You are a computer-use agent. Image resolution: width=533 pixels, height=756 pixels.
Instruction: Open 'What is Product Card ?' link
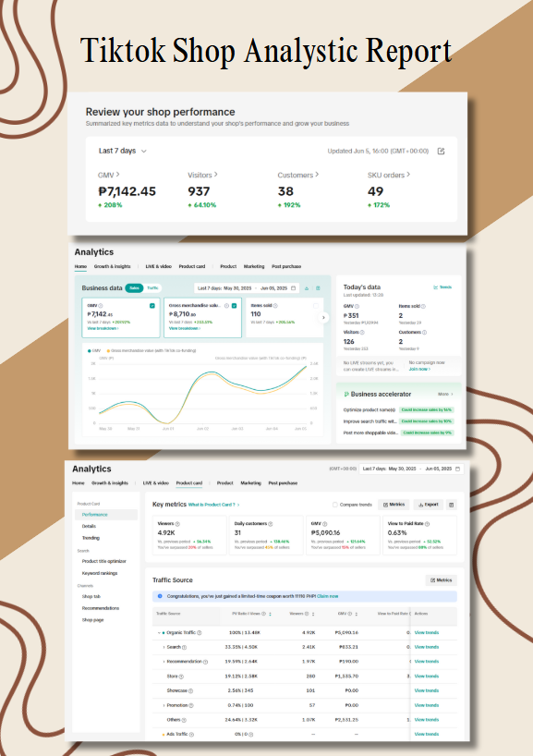click(213, 505)
